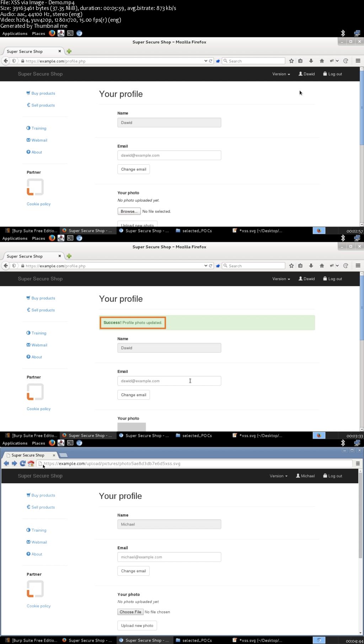The image size is (364, 644).
Task: Open Sell products link in 00:02:57 frame
Action: (41, 105)
